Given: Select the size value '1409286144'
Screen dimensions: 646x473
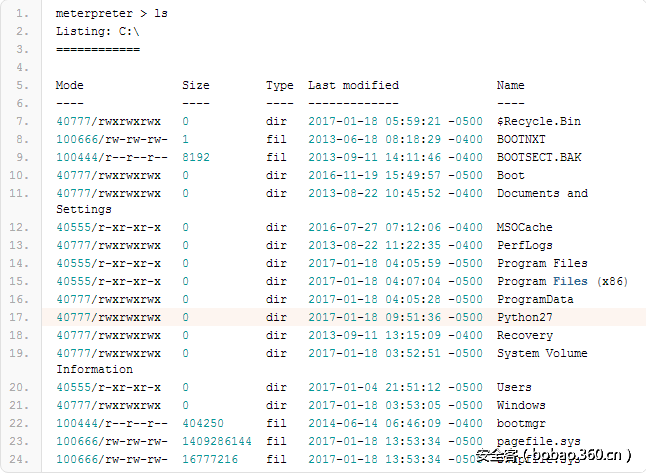Looking at the screenshot, I should (217, 442).
